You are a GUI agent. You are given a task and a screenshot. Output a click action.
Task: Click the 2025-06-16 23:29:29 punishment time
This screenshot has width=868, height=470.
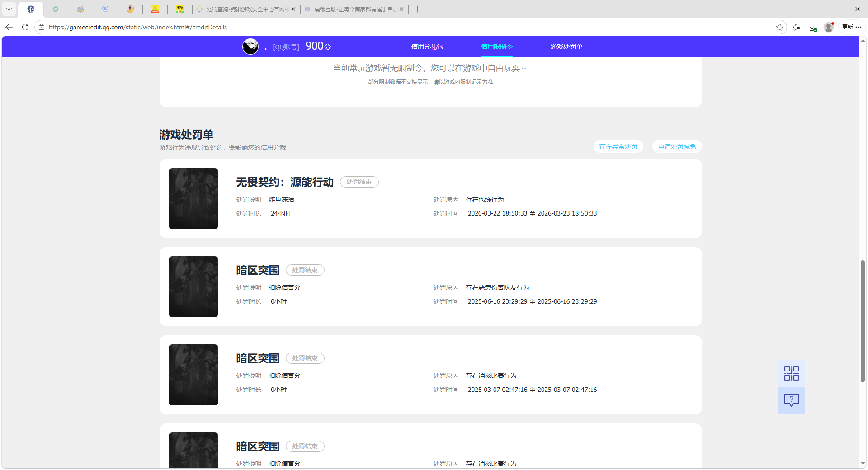pos(532,301)
